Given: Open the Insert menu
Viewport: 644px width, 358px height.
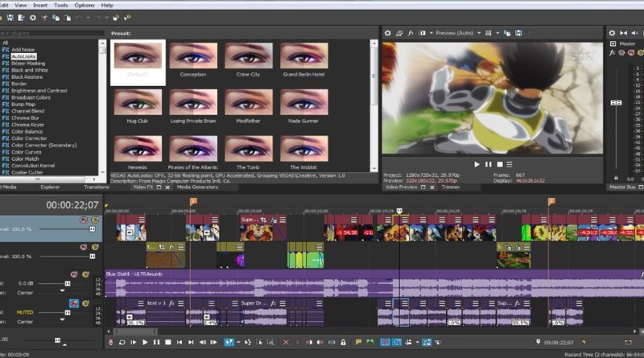Looking at the screenshot, I should [40, 6].
